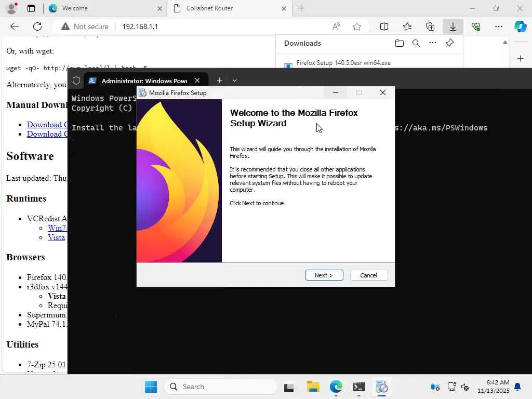Open Edge split screen icon
The height and width of the screenshot is (399, 532).
[384, 26]
